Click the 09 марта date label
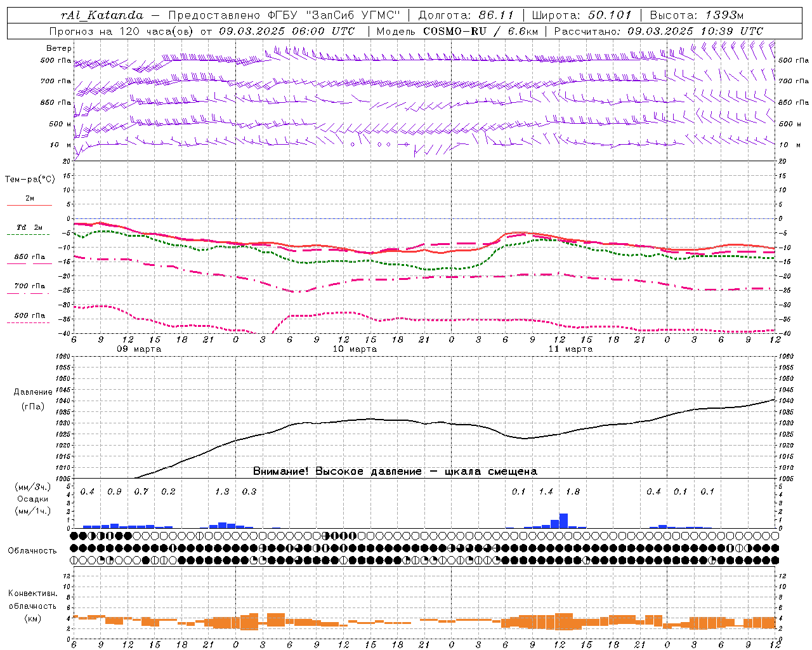Viewport: 812px width, 650px height. pyautogui.click(x=139, y=349)
